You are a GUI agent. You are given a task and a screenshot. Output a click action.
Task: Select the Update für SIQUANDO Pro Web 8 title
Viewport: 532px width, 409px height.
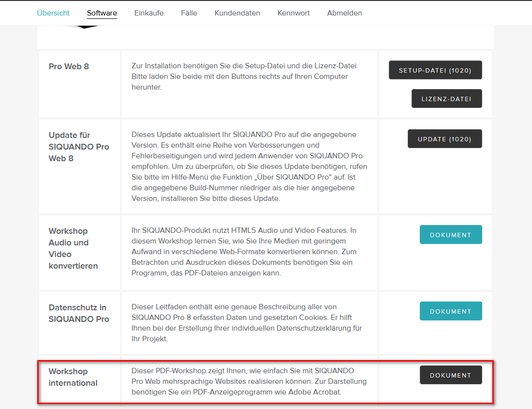79,147
